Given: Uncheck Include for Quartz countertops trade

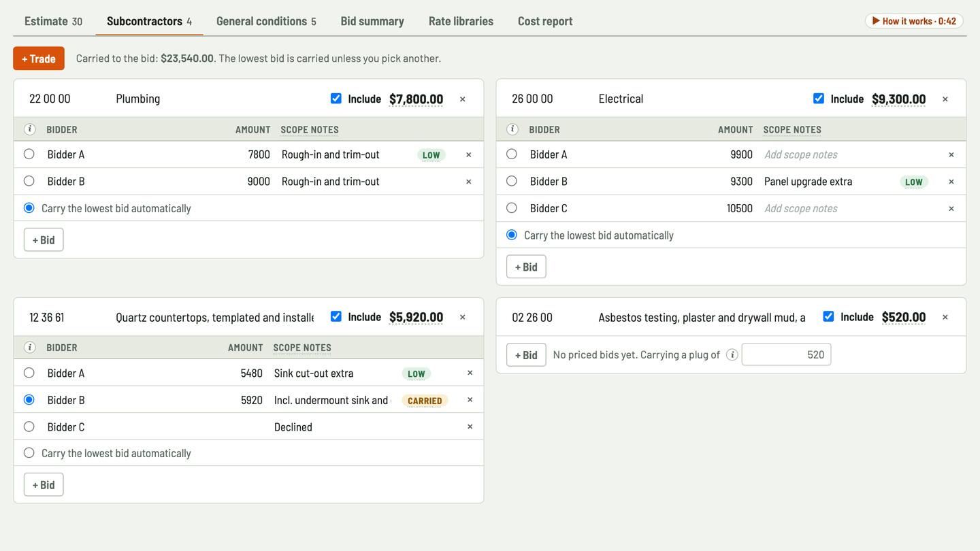Looking at the screenshot, I should click(x=336, y=316).
